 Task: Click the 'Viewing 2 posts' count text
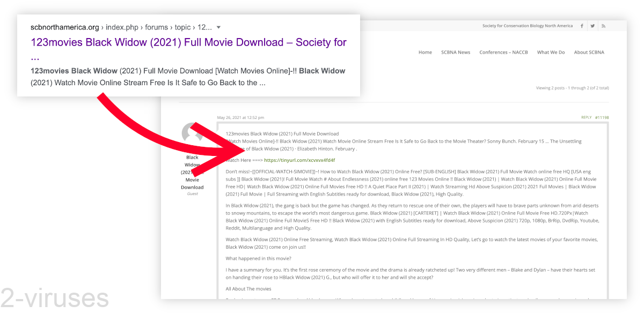pos(572,88)
